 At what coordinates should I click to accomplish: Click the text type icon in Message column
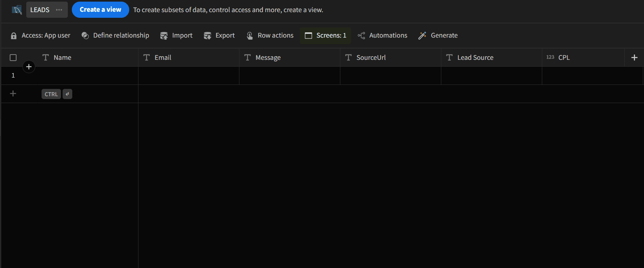(248, 57)
